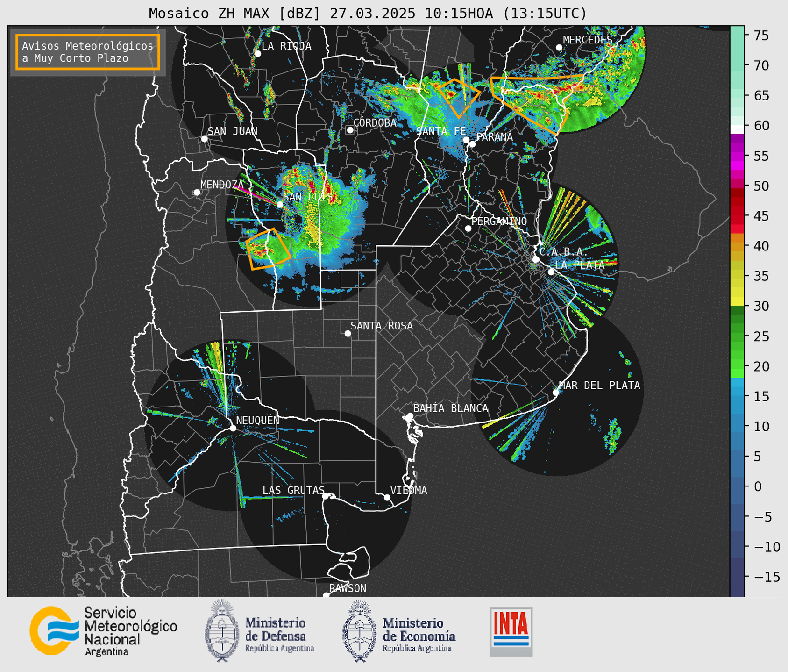788x672 pixels.
Task: Click the NEUQUÉN city label
Action: click(257, 420)
